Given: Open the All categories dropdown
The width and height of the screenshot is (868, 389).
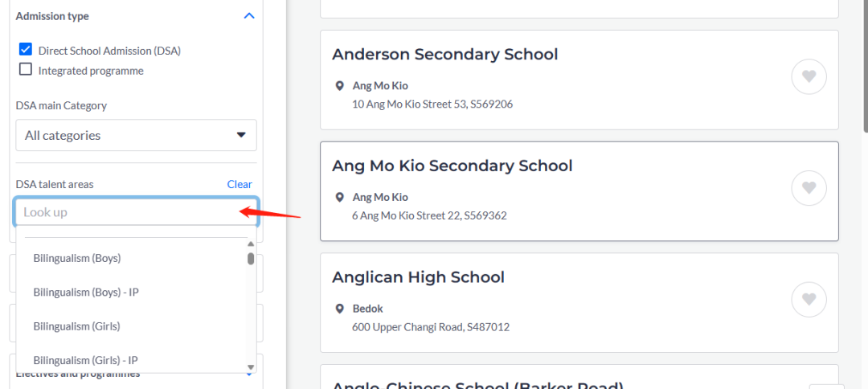Looking at the screenshot, I should 136,135.
